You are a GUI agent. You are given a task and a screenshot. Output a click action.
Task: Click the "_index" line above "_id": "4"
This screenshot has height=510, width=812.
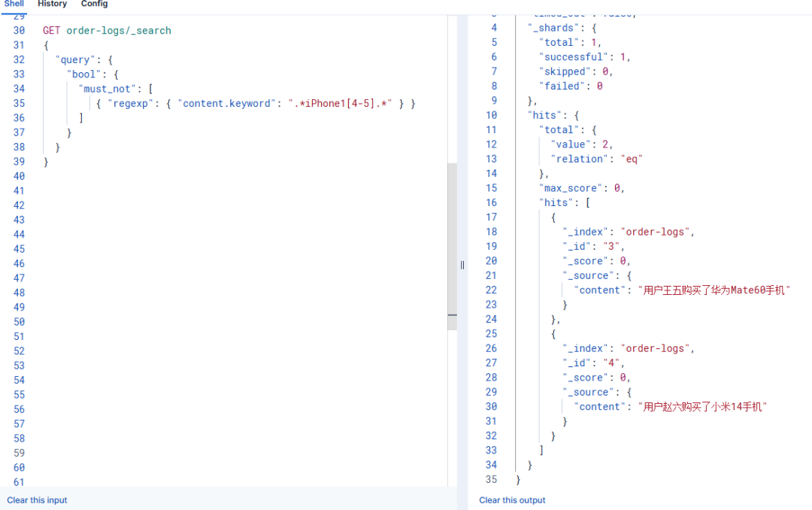pyautogui.click(x=628, y=348)
